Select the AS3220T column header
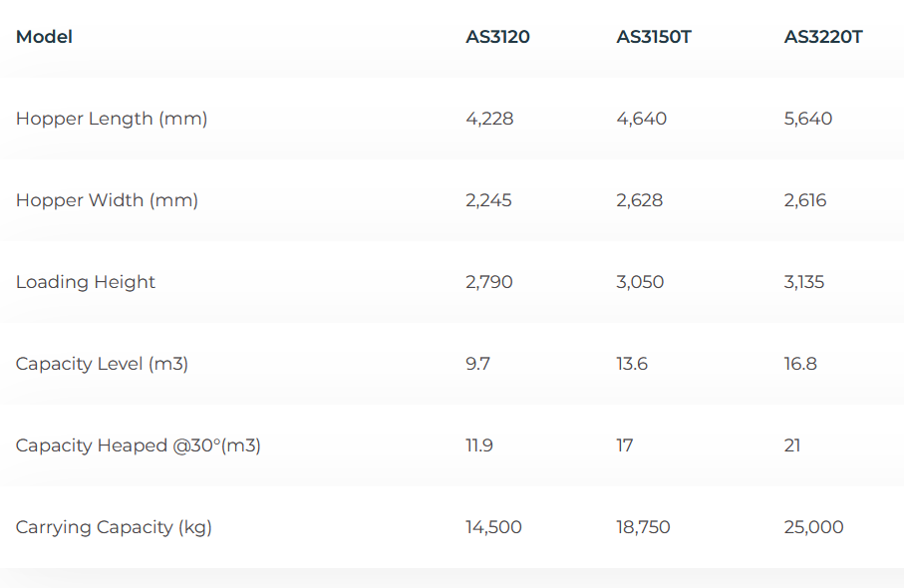The width and height of the screenshot is (904, 588). tap(823, 37)
